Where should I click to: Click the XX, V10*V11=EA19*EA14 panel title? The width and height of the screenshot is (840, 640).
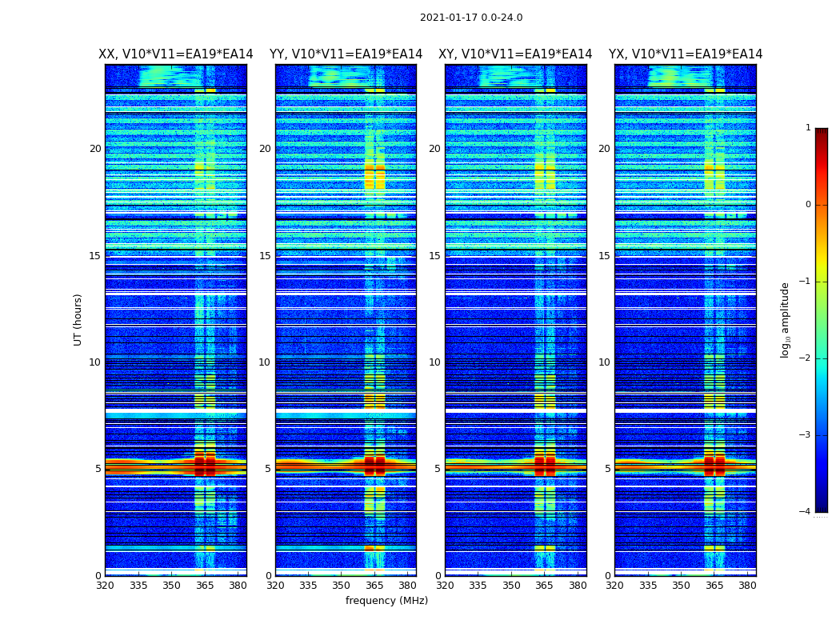point(176,54)
